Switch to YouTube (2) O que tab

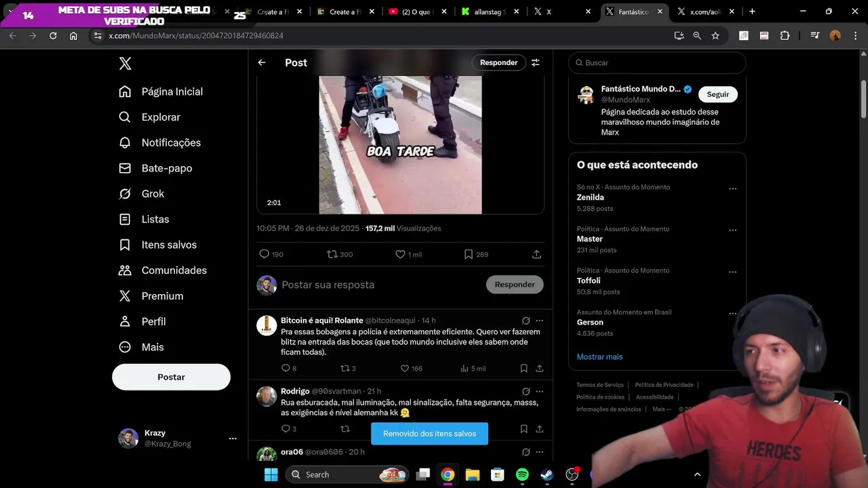click(x=418, y=12)
